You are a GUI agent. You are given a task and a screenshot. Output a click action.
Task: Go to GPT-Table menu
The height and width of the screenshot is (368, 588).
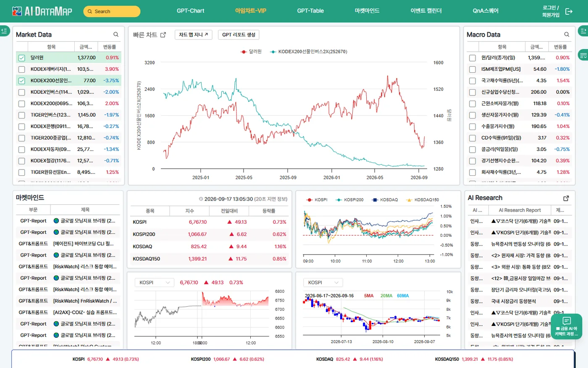310,11
